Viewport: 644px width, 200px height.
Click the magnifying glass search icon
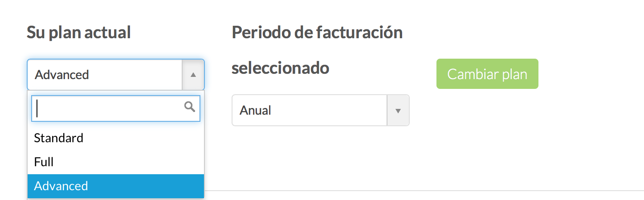[x=190, y=107]
